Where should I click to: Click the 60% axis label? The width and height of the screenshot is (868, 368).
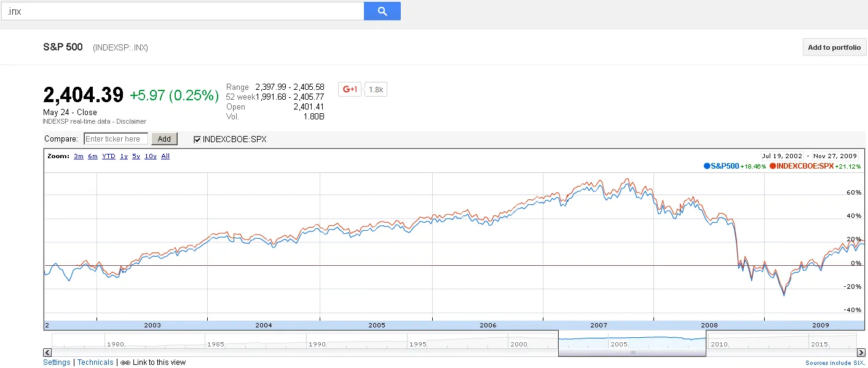pyautogui.click(x=854, y=193)
